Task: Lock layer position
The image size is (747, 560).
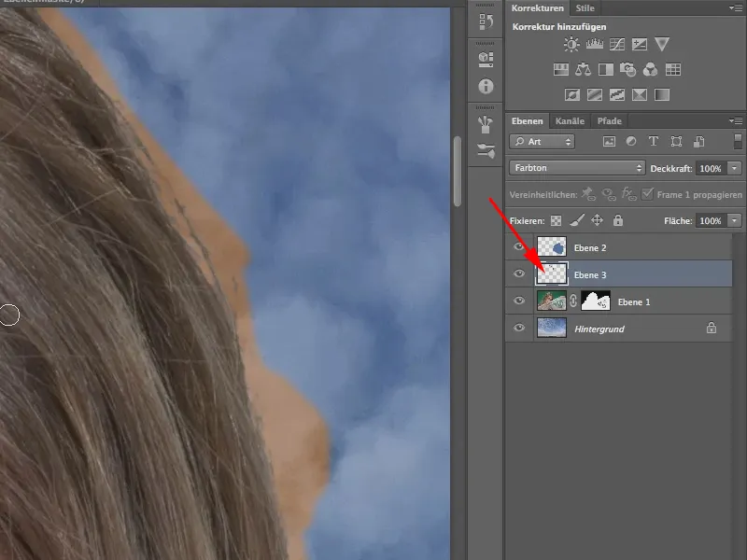Action: click(597, 220)
